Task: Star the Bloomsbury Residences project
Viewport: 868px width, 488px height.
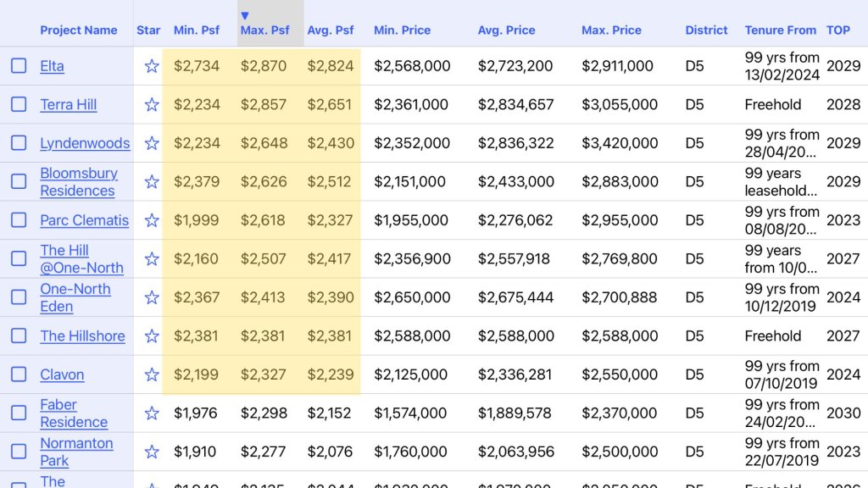Action: 152,182
